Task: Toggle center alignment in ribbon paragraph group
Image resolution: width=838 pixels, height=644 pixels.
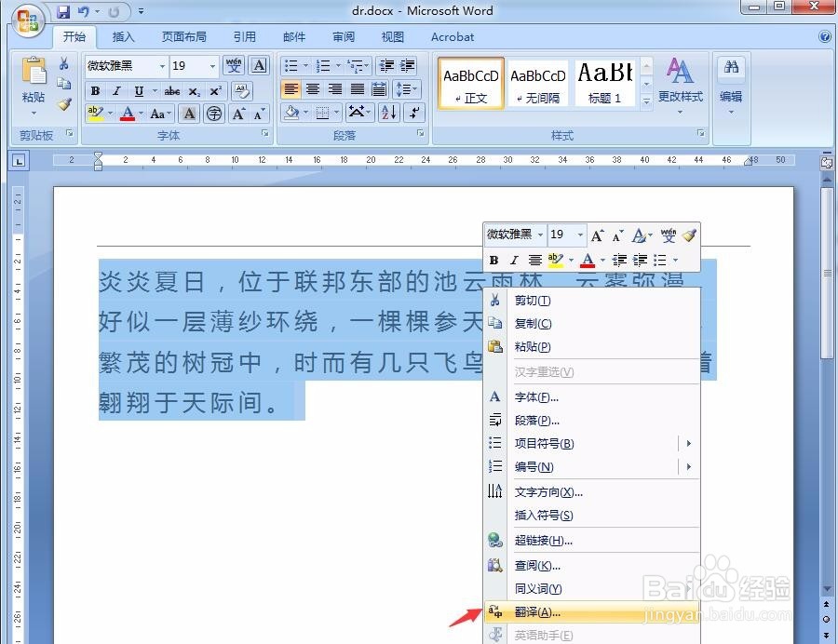Action: (x=313, y=89)
